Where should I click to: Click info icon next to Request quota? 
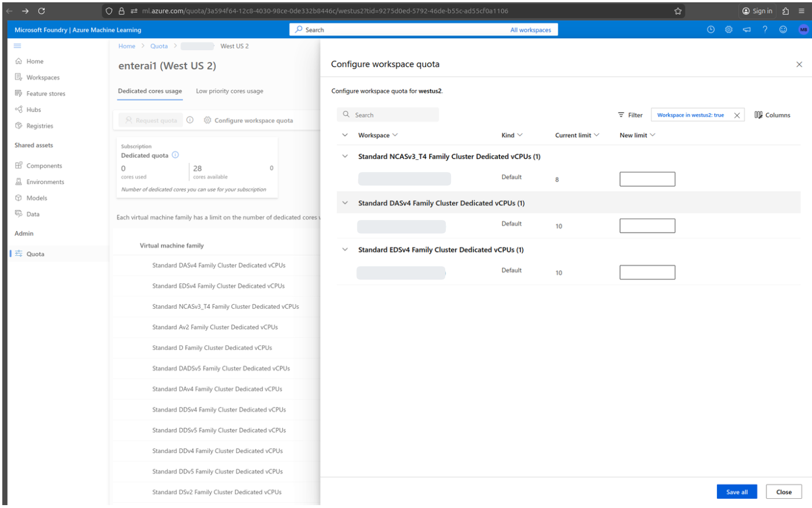[x=190, y=120]
